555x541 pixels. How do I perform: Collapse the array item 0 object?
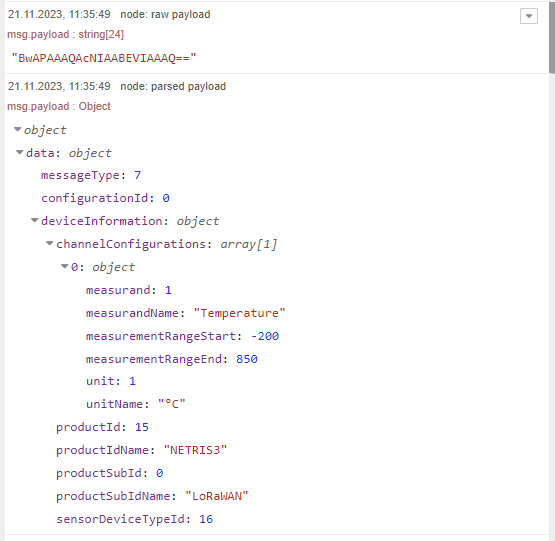coord(64,266)
